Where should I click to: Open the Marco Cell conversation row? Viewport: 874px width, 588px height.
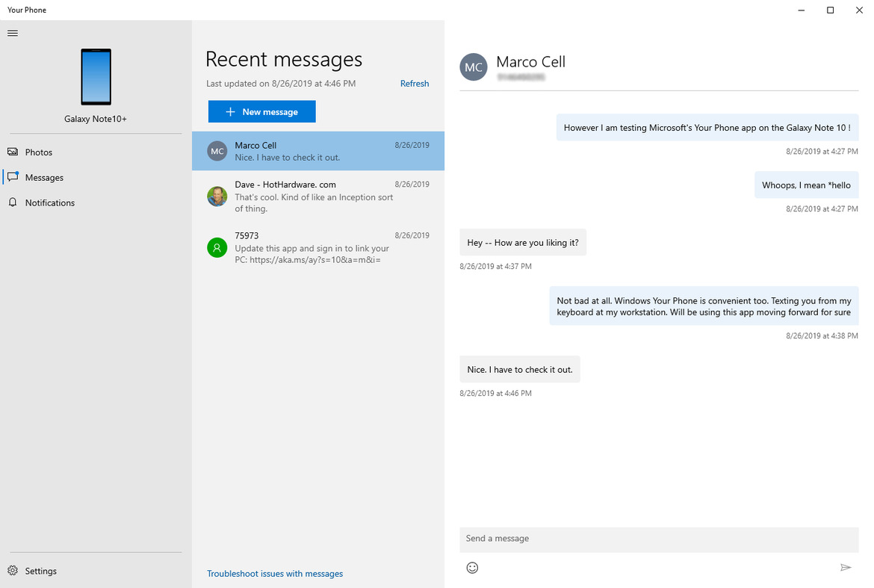(318, 151)
